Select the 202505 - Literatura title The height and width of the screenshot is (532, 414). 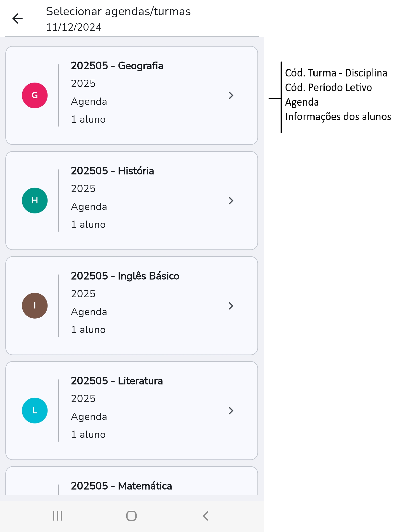(117, 381)
